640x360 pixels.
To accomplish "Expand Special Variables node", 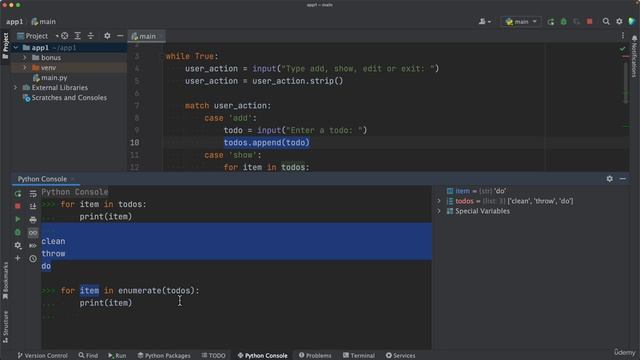I will click(439, 211).
